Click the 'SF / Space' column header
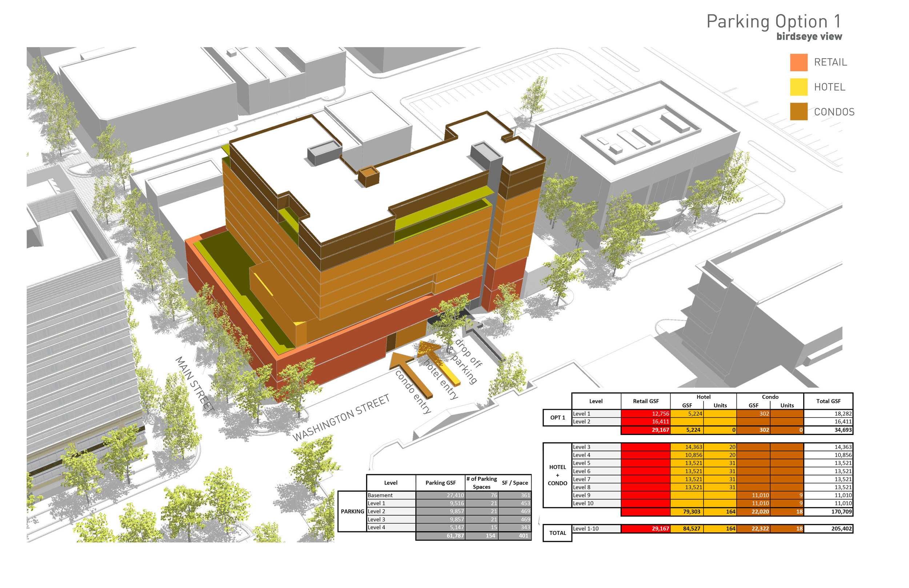The image size is (909, 588). pyautogui.click(x=515, y=483)
